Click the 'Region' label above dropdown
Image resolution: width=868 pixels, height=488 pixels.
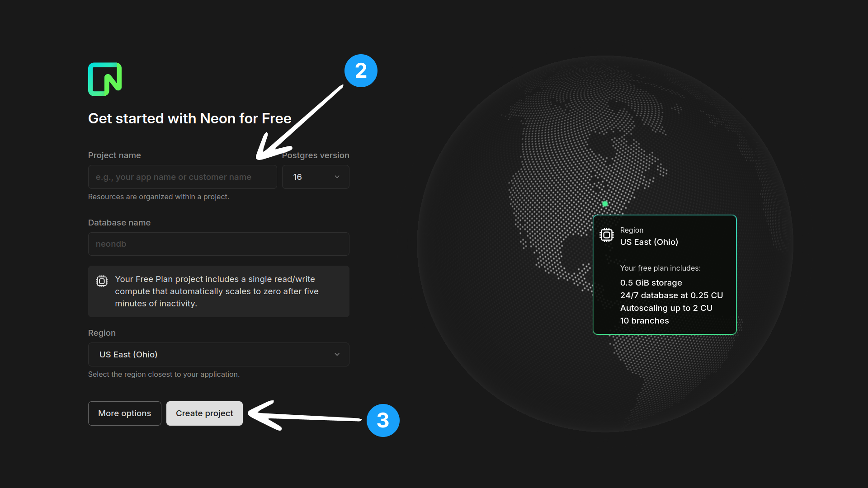pos(102,333)
